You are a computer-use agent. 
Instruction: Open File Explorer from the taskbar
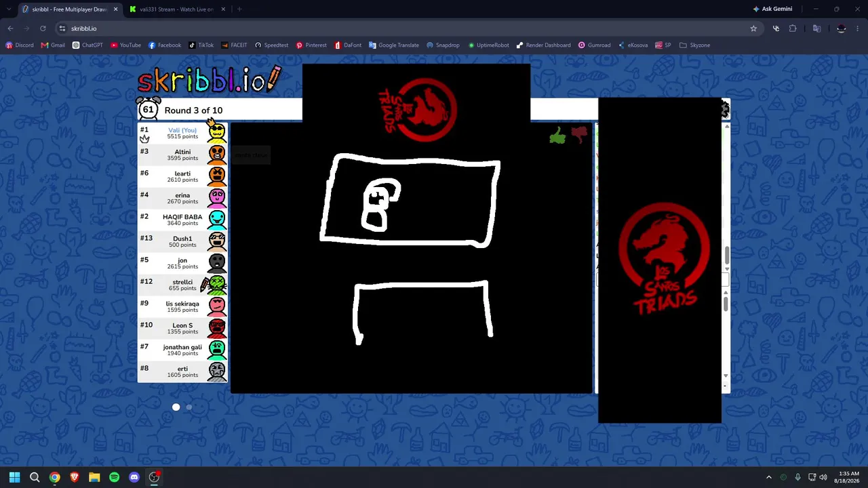point(94,477)
